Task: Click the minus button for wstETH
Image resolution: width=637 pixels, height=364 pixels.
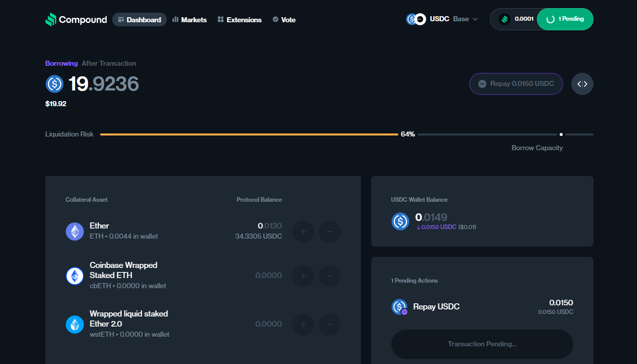Action: click(x=330, y=325)
